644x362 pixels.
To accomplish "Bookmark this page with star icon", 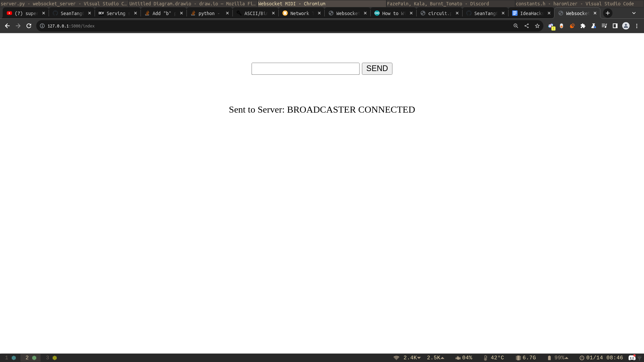I will point(537,26).
